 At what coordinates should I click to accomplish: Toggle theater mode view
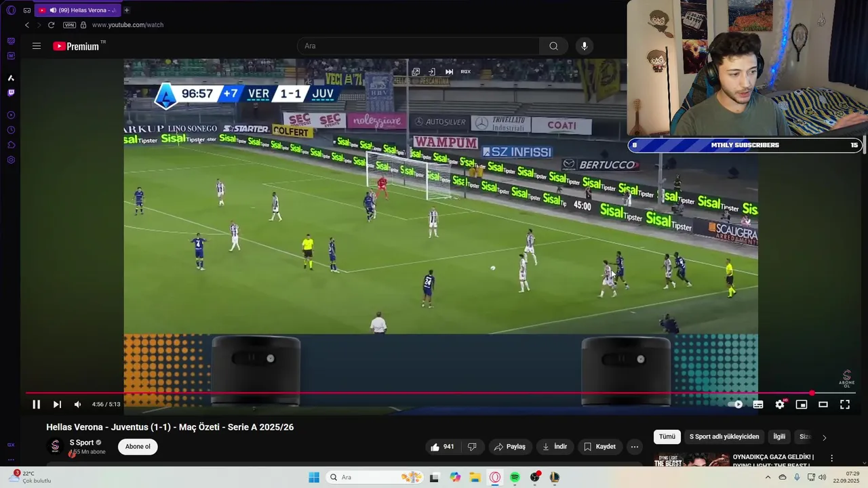[x=823, y=405]
